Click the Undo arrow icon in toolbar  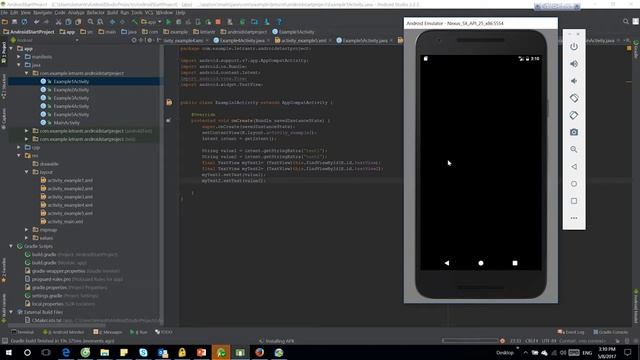click(x=37, y=22)
